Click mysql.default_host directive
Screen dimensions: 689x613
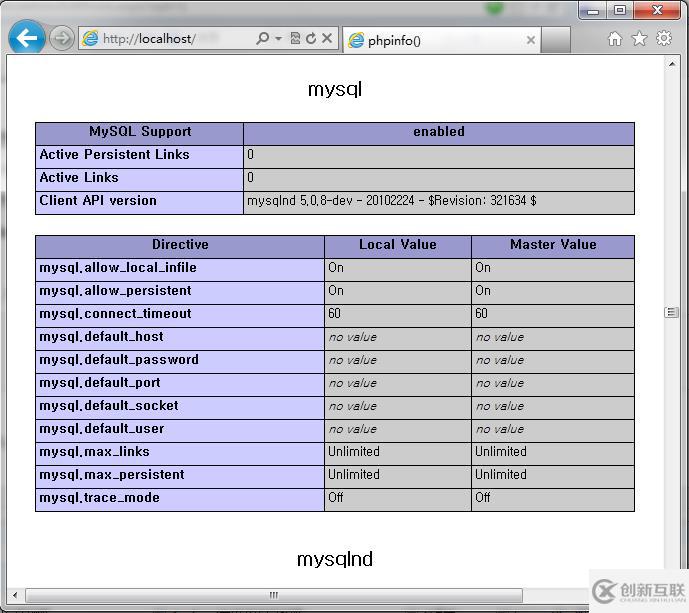(x=102, y=337)
